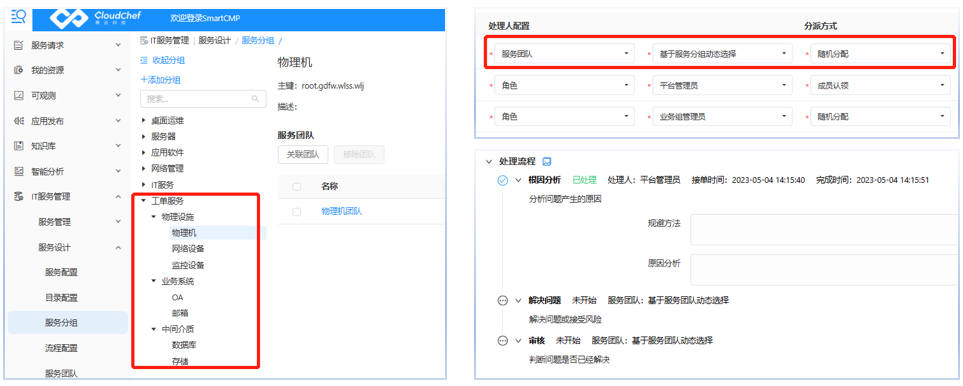Open the 服务管理 submenu in the sidebar

[68, 222]
